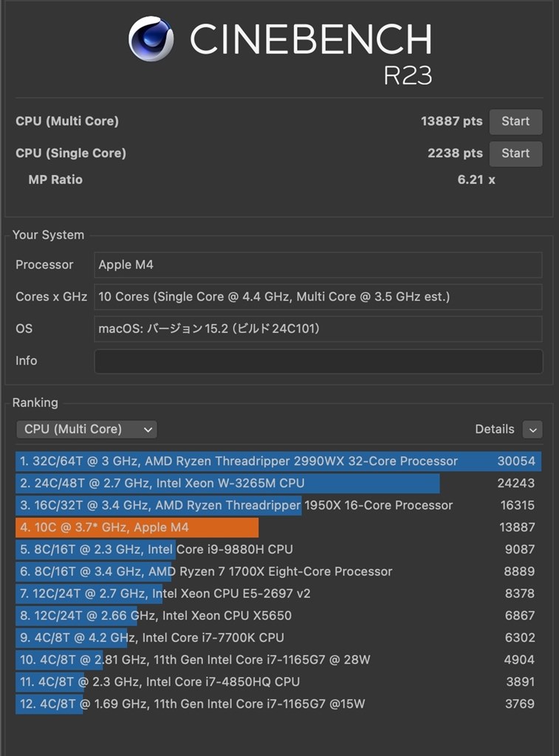
Task: Click the Ranking section heading
Action: (x=35, y=402)
